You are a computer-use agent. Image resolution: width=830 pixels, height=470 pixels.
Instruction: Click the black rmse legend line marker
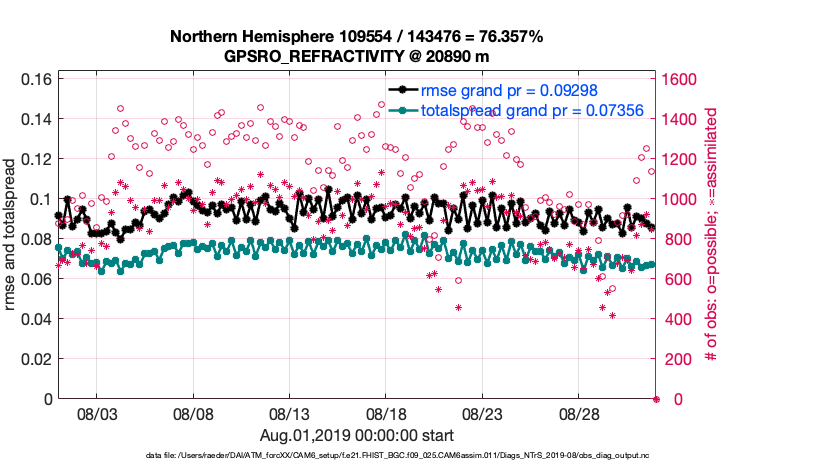pyautogui.click(x=402, y=91)
